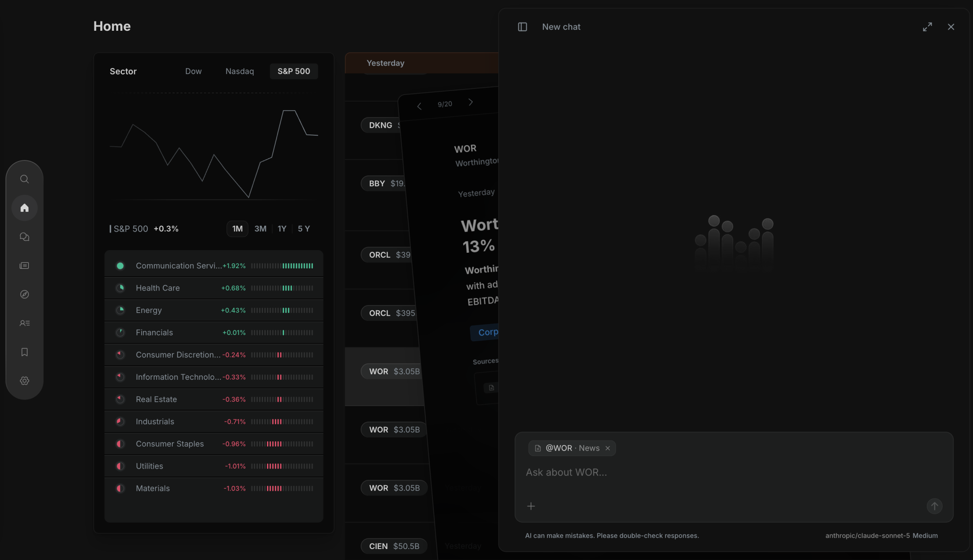
Task: Set chart range to 3M
Action: (x=260, y=229)
